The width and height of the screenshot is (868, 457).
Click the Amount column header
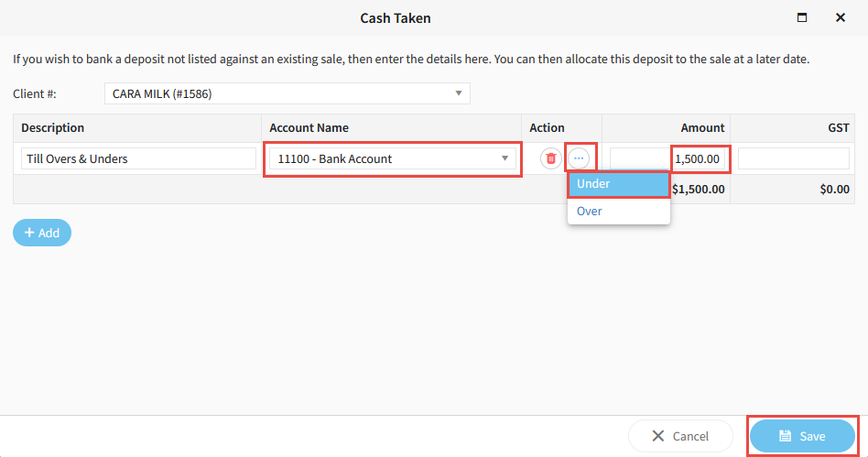702,128
